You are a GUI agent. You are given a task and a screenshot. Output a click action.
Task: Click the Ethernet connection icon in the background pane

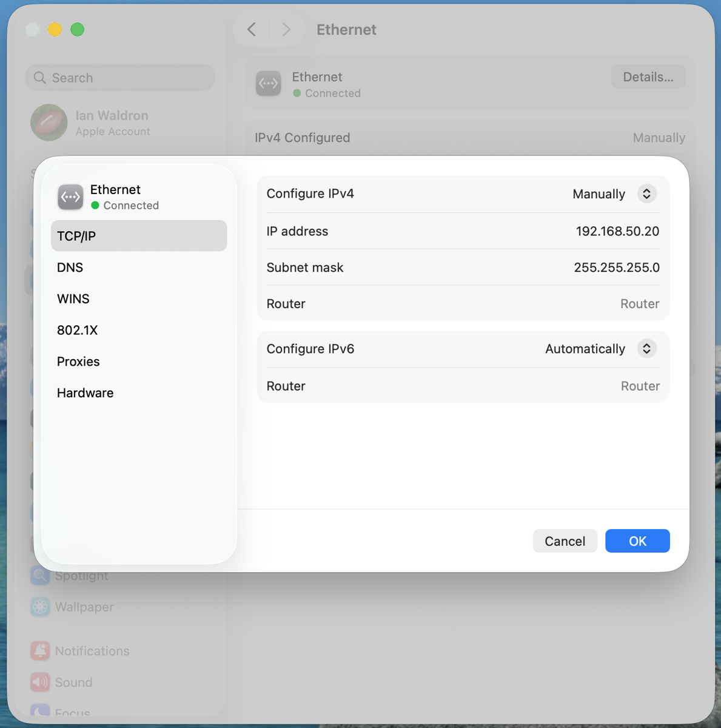pos(268,83)
